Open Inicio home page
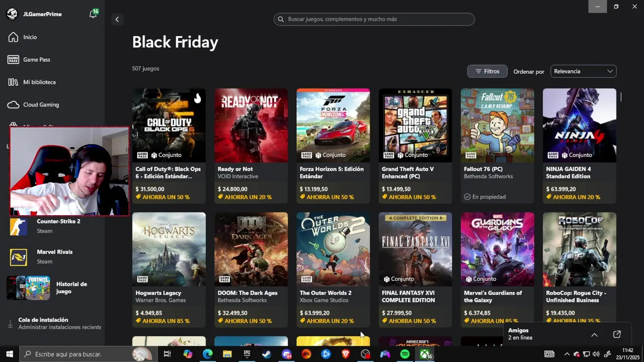The height and width of the screenshot is (362, 644). click(30, 37)
